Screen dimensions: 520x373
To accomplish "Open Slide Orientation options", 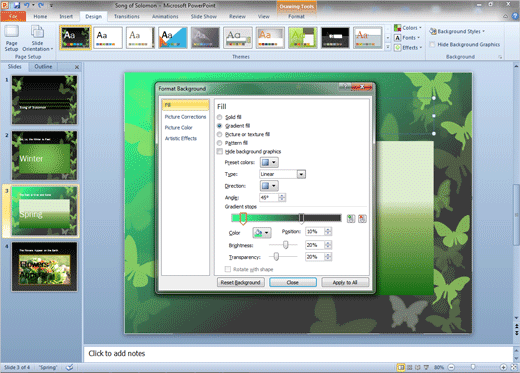I will pyautogui.click(x=37, y=38).
